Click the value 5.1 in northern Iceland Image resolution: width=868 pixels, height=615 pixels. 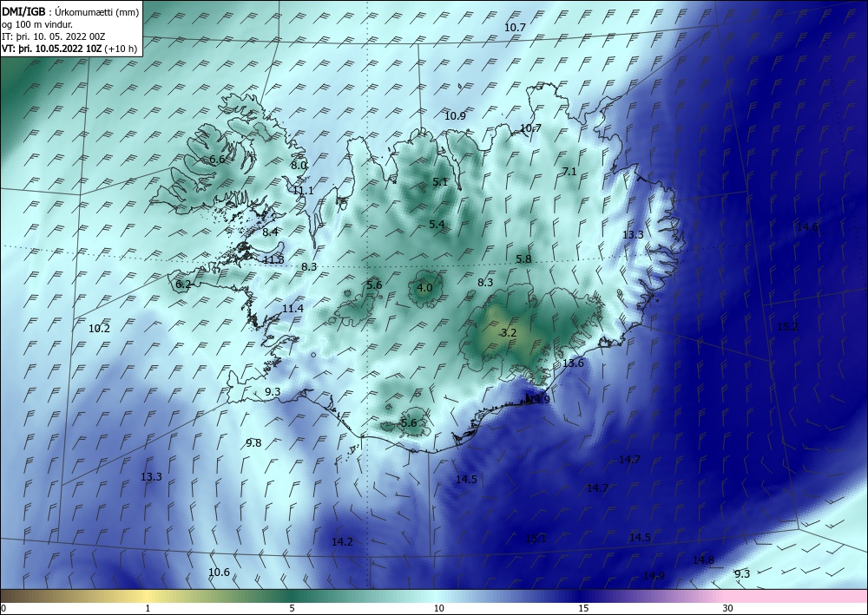click(440, 181)
